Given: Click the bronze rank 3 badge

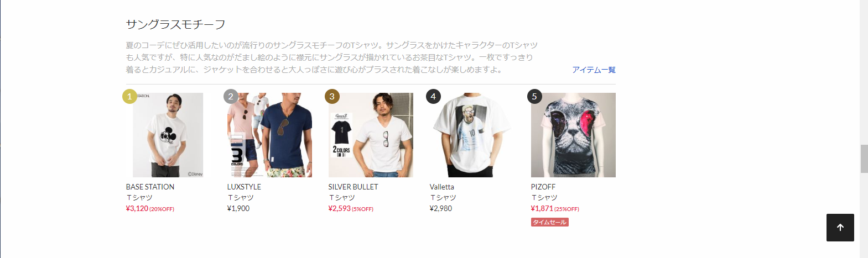Looking at the screenshot, I should pyautogui.click(x=332, y=97).
